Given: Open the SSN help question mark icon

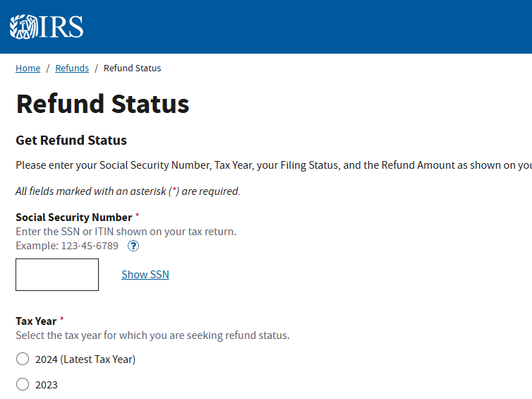Looking at the screenshot, I should coord(133,246).
